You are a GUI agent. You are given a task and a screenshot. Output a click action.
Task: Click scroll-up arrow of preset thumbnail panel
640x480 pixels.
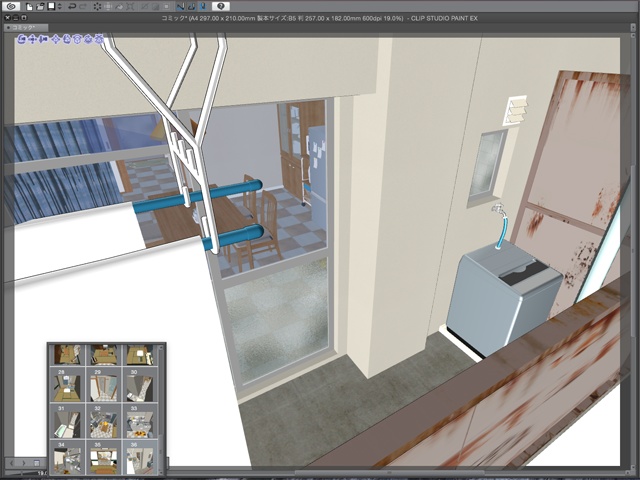click(x=161, y=347)
